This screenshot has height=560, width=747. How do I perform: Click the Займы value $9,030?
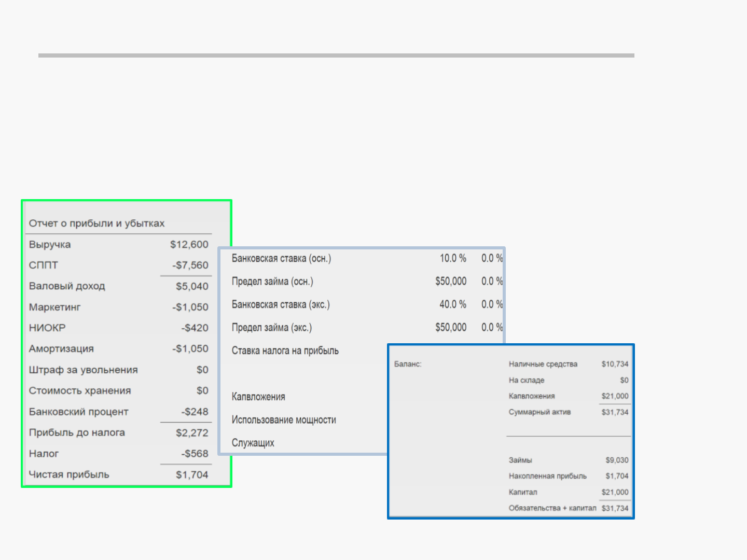617,460
